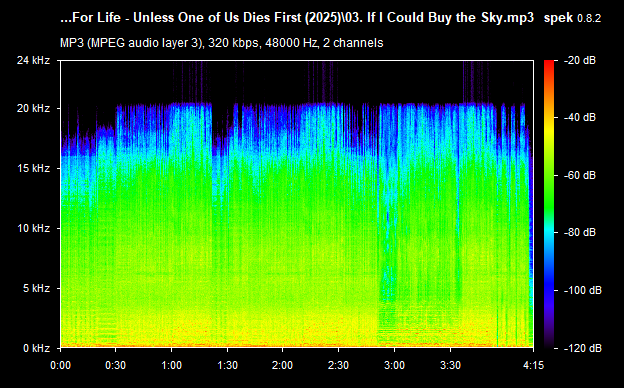Click the 2:00 time axis label
This screenshot has width=624, height=388.
(283, 365)
